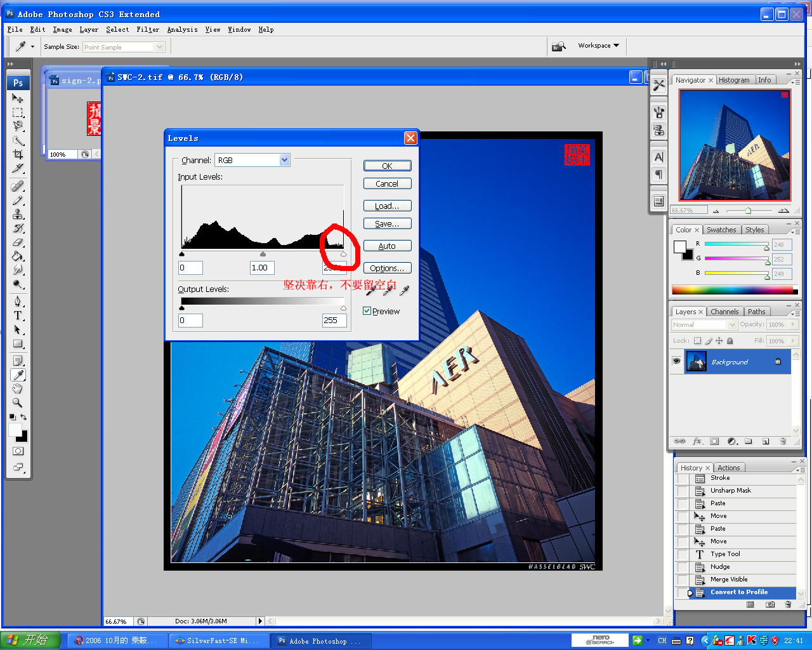Open the Filter menu
The image size is (812, 650).
[x=148, y=29]
